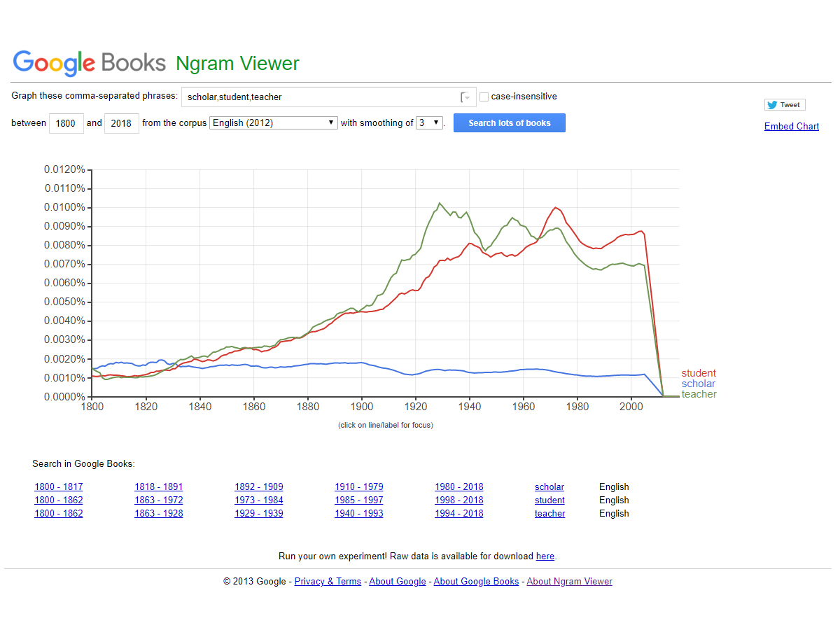Focus the blue scholar chart label

tap(699, 384)
